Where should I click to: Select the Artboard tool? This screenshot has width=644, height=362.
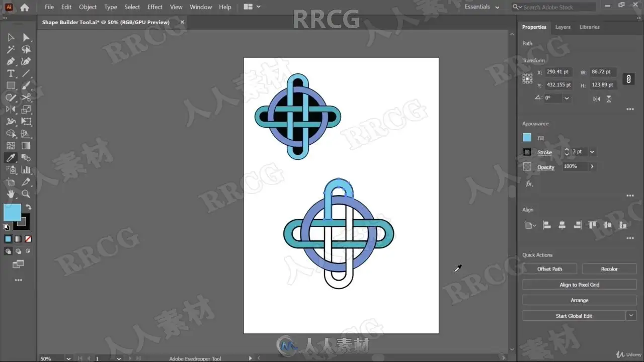(11, 182)
